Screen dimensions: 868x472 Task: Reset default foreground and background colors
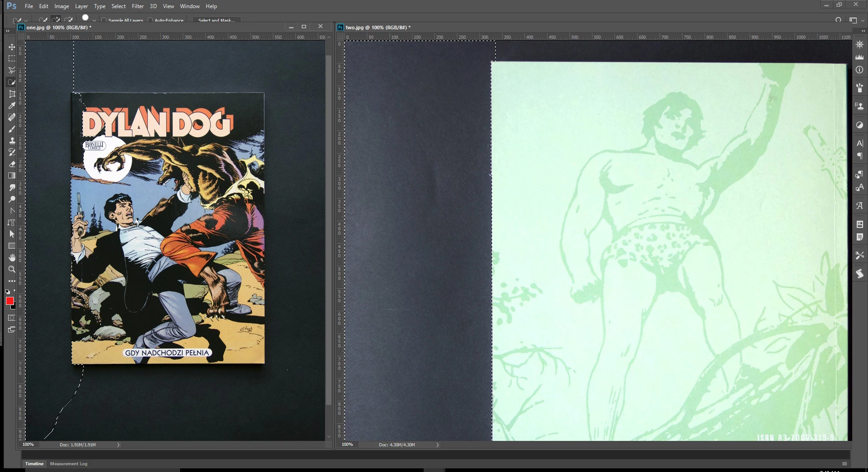coord(7,292)
